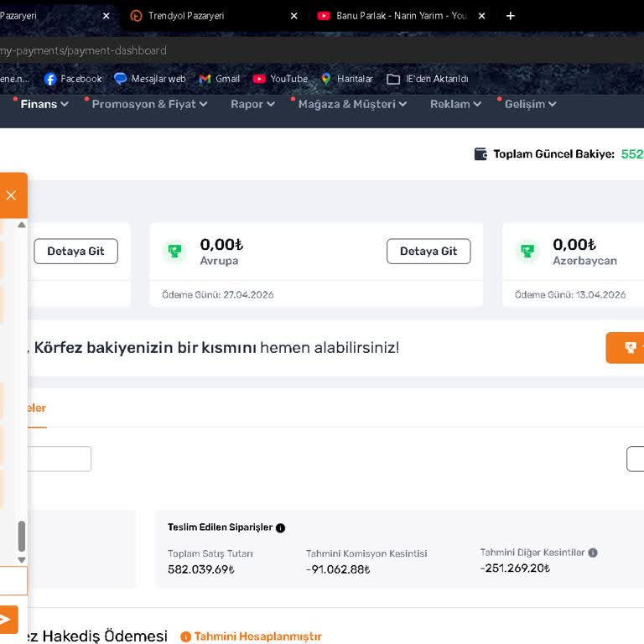Open the Gmail bookmark
Viewport: 644px width, 644px height.
pyautogui.click(x=220, y=79)
